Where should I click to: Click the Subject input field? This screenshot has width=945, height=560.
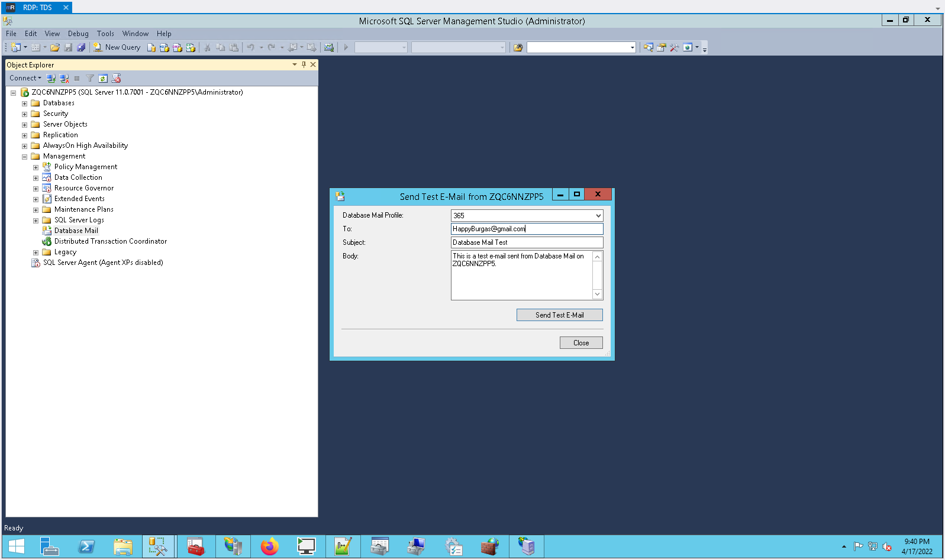pyautogui.click(x=527, y=242)
